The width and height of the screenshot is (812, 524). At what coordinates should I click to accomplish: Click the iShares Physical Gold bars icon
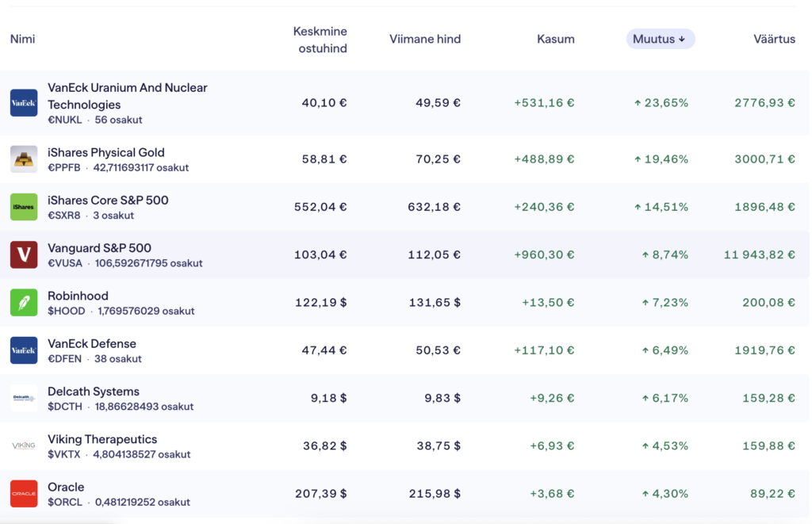[x=24, y=159]
